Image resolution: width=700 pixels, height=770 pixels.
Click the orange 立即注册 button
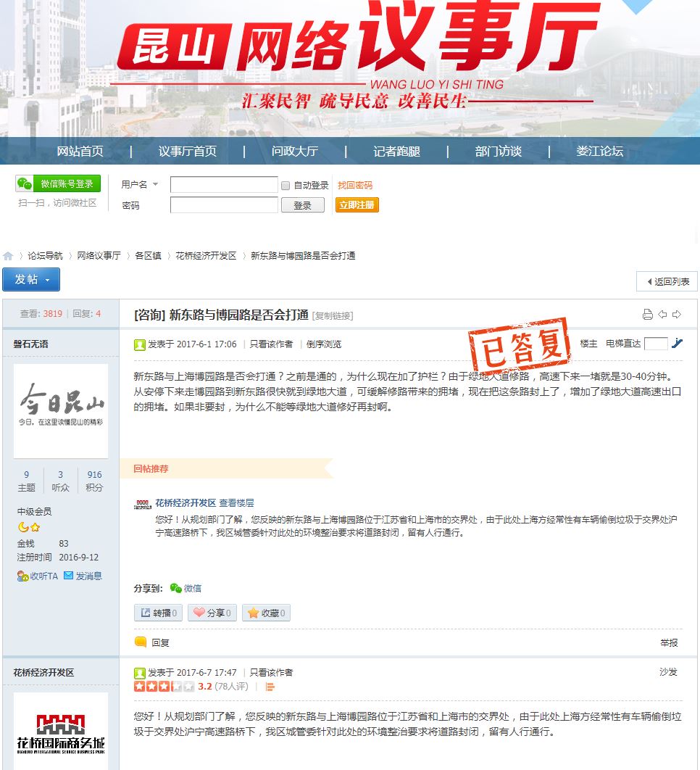[x=357, y=205]
